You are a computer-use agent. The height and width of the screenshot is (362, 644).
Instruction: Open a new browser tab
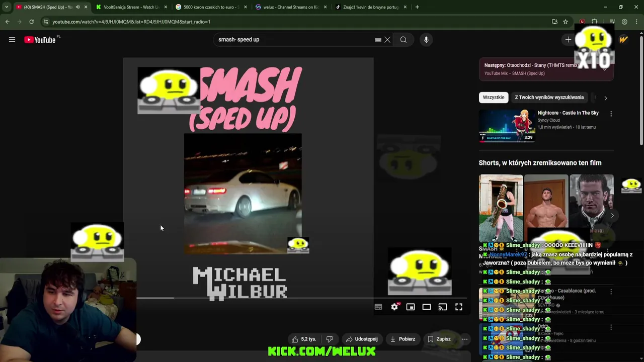tap(417, 7)
